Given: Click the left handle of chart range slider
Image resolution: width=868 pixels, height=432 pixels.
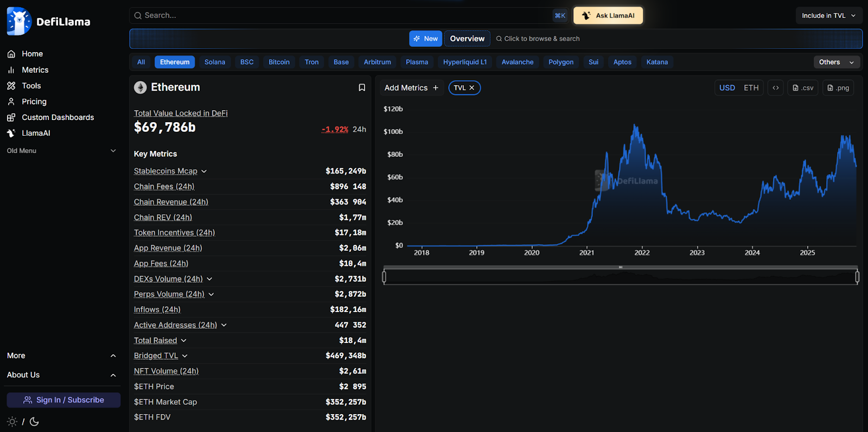Looking at the screenshot, I should [x=384, y=277].
